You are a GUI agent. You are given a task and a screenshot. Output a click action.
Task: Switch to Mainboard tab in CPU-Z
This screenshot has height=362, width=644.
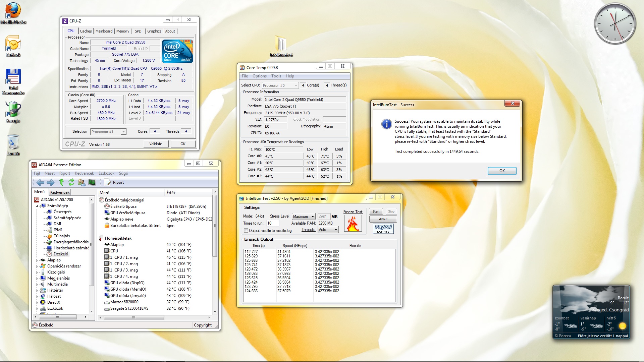pos(104,31)
